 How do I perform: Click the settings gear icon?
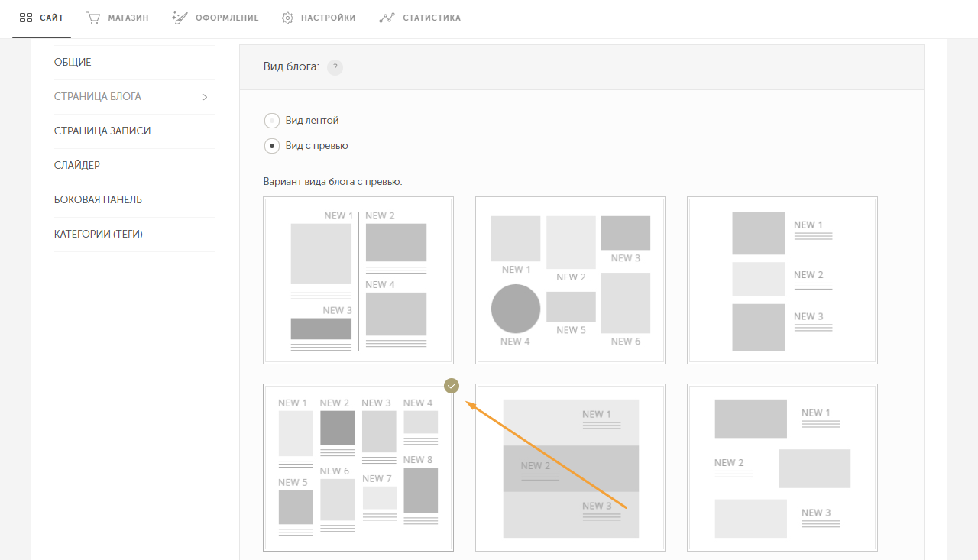288,18
